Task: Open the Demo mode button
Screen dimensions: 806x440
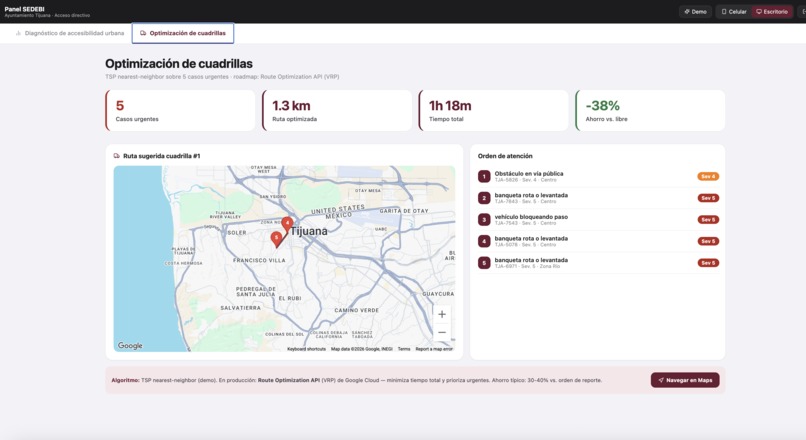Action: (x=695, y=11)
